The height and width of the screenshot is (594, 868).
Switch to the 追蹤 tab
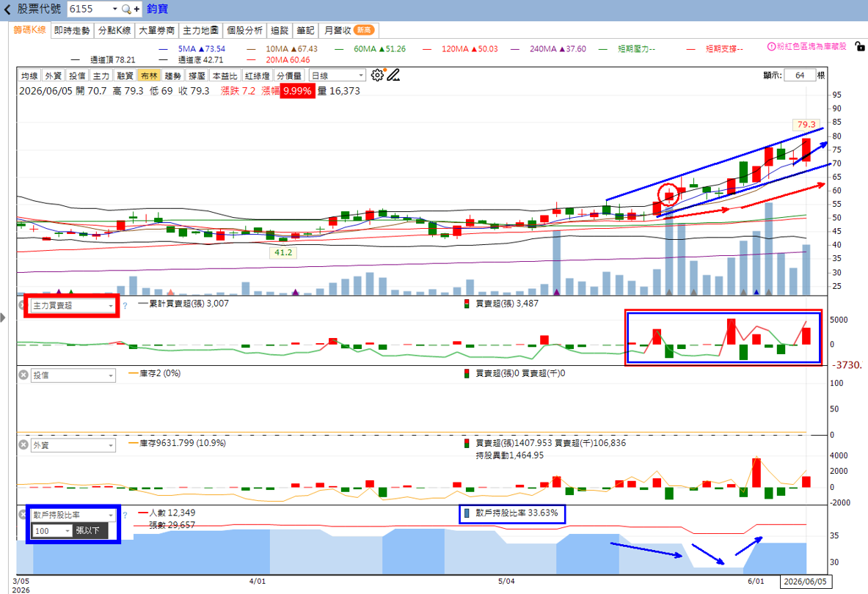(280, 30)
